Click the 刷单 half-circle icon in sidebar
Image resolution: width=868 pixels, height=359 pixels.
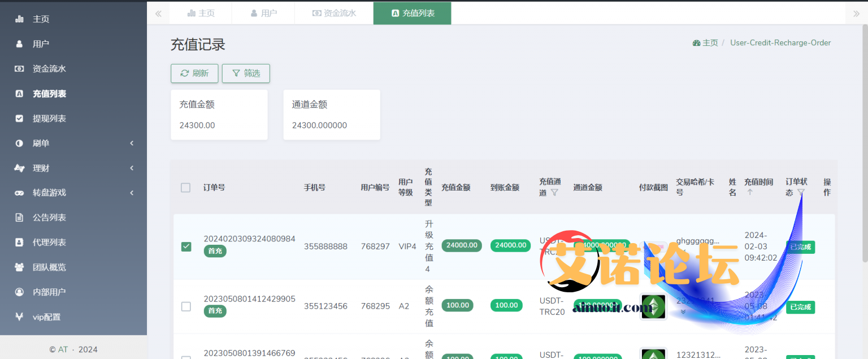tap(19, 143)
